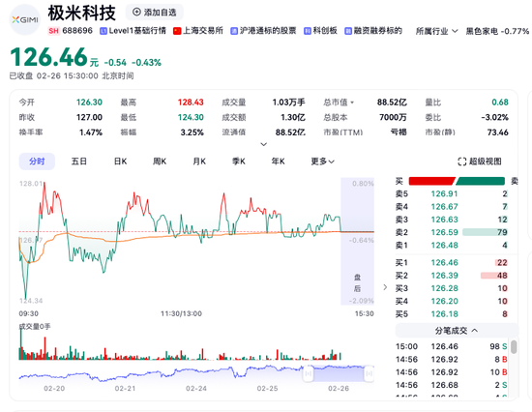Click the trade list scrollbar thumb

point(514,347)
